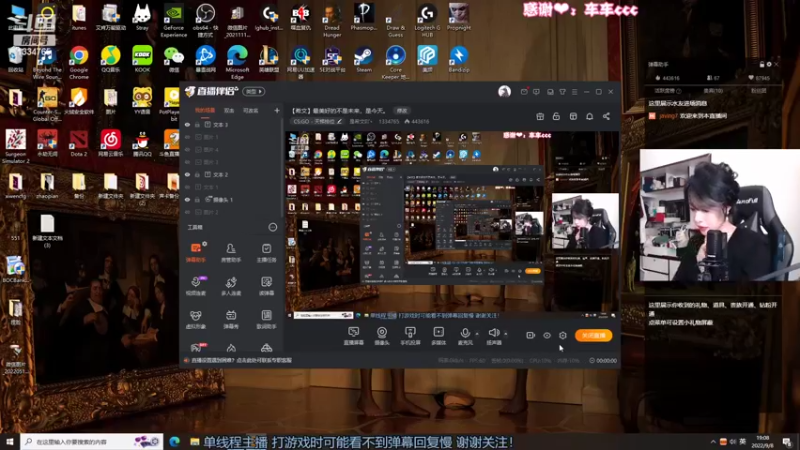Click the taskbar clock
The width and height of the screenshot is (800, 450).
point(763,441)
